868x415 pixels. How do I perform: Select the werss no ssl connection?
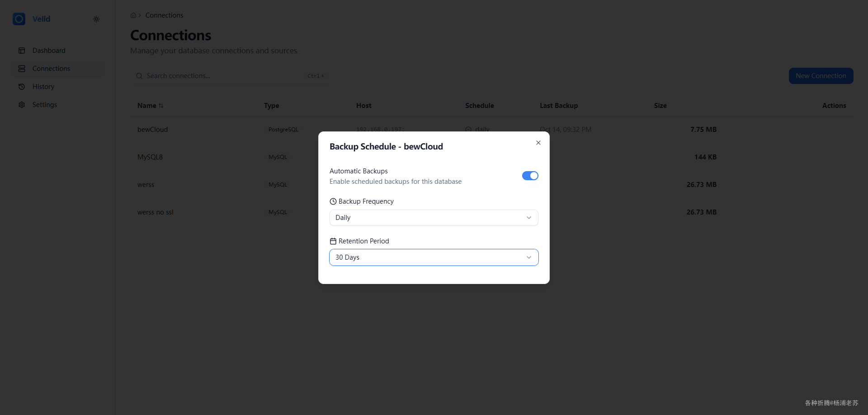tap(156, 212)
